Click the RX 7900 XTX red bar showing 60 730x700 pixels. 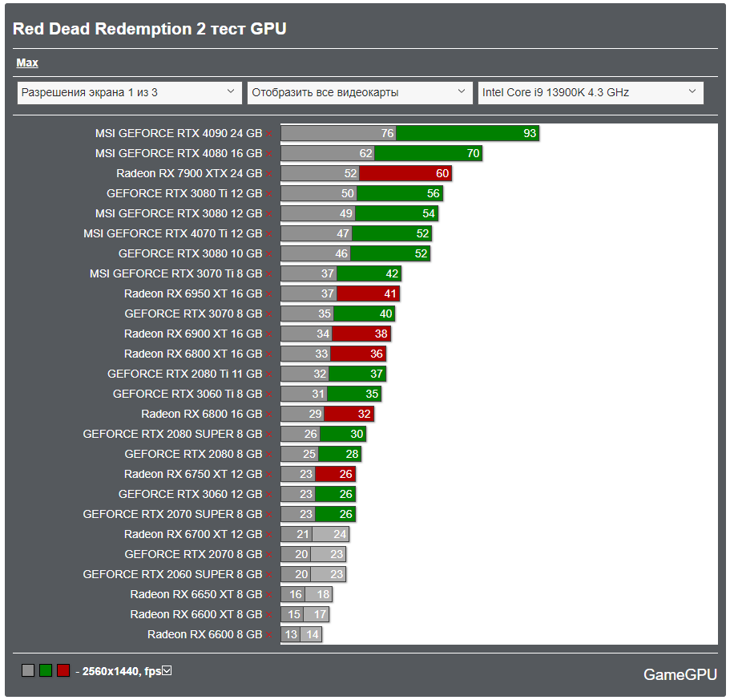coord(405,174)
